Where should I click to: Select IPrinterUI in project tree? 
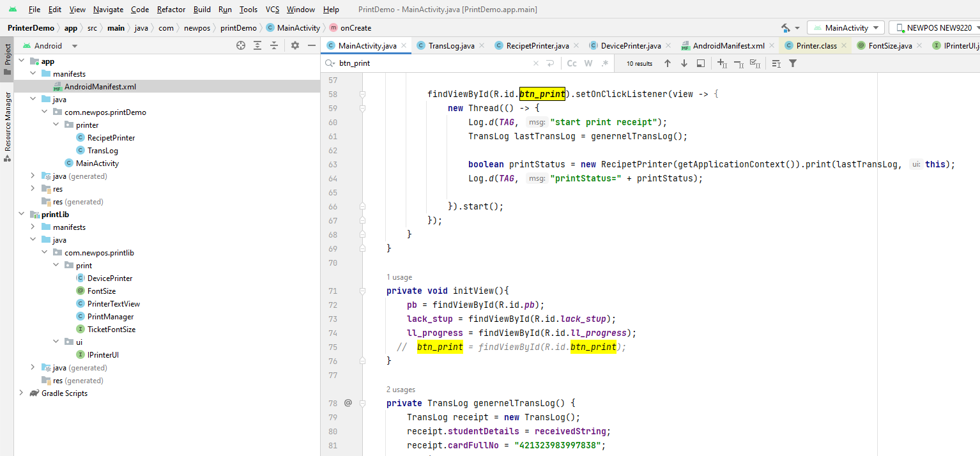point(97,355)
